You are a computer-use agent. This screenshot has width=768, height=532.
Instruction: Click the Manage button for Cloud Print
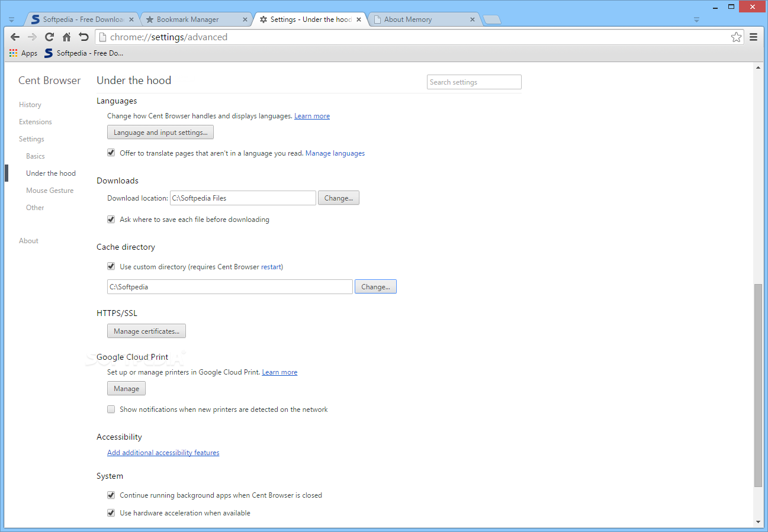[126, 389]
